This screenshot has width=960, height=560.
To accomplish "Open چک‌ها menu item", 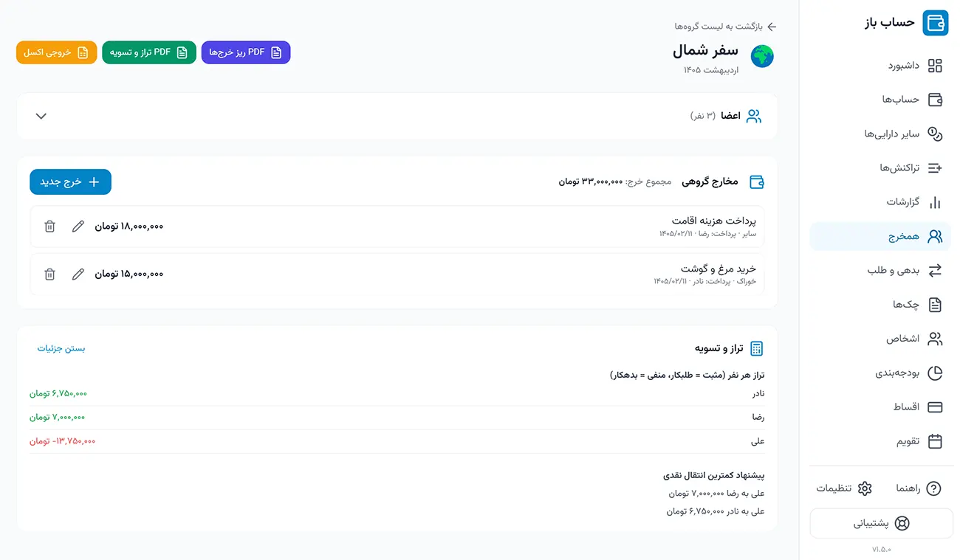I will click(880, 305).
